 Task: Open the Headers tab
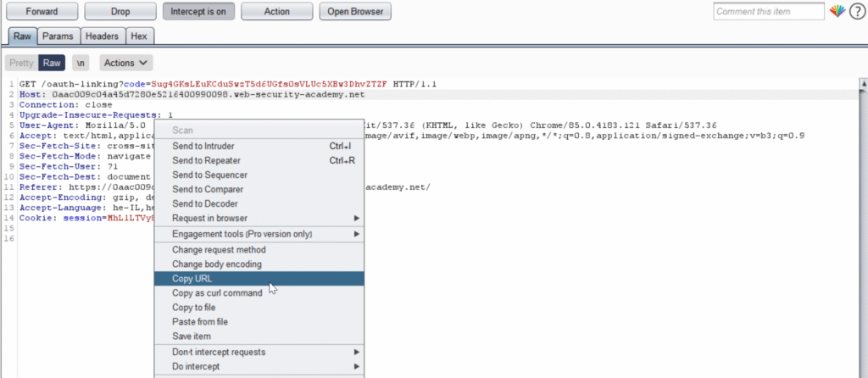[102, 36]
